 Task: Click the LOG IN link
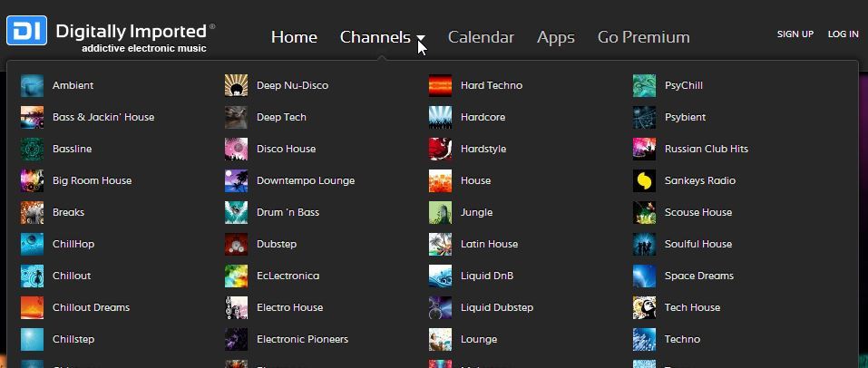click(844, 34)
